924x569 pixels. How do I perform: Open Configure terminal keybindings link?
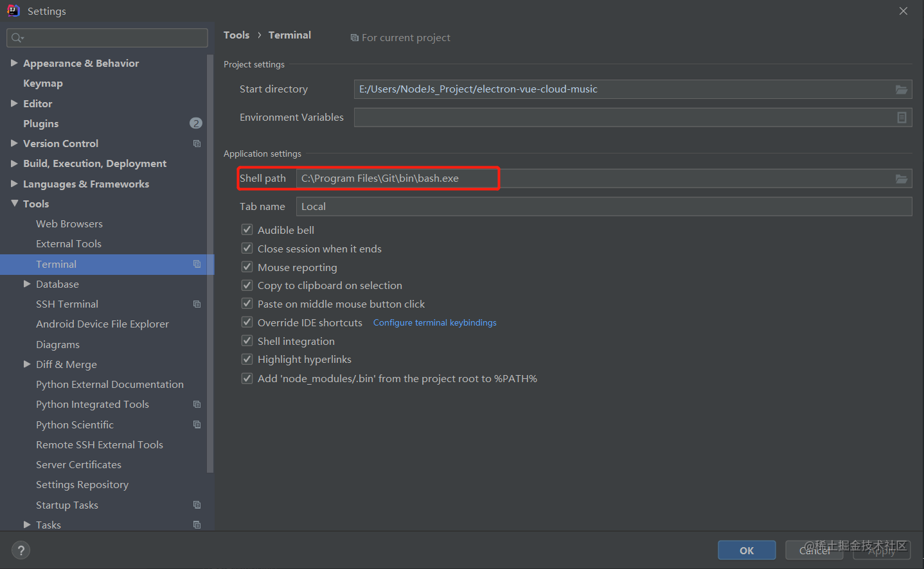pos(434,322)
